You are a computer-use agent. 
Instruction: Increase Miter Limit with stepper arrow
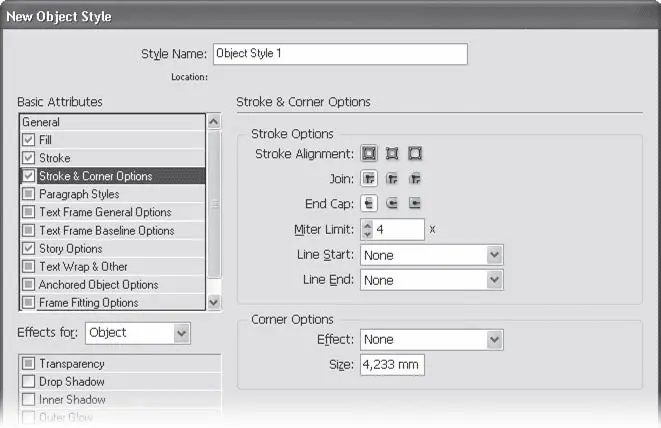pyautogui.click(x=366, y=225)
